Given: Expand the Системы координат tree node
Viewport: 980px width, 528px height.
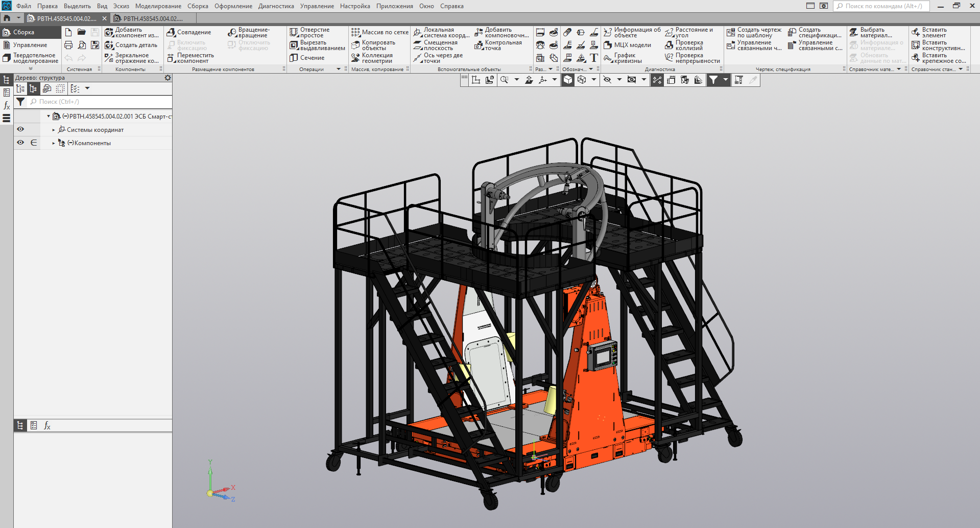Looking at the screenshot, I should (54, 130).
